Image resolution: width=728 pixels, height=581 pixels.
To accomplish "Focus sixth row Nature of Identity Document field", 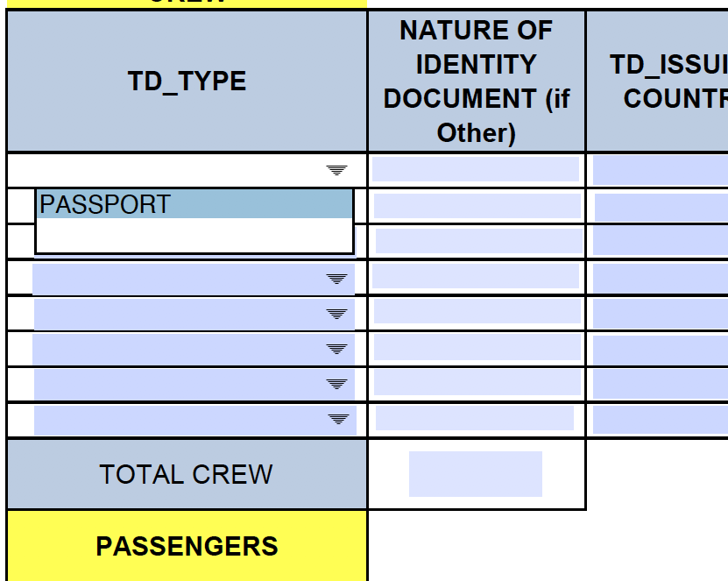I will (477, 347).
